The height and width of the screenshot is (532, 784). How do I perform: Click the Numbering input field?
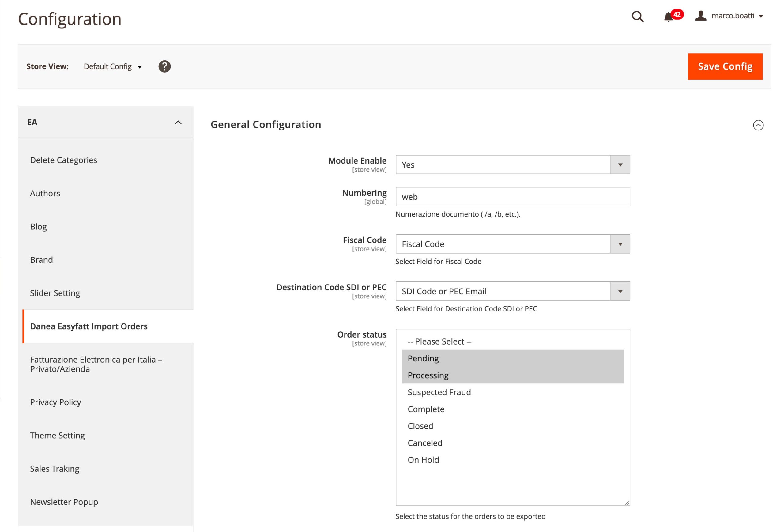512,197
